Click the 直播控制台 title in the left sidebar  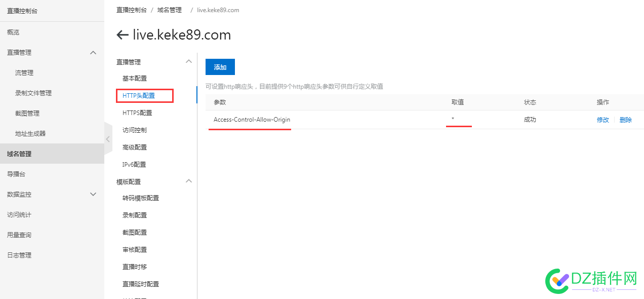click(22, 11)
